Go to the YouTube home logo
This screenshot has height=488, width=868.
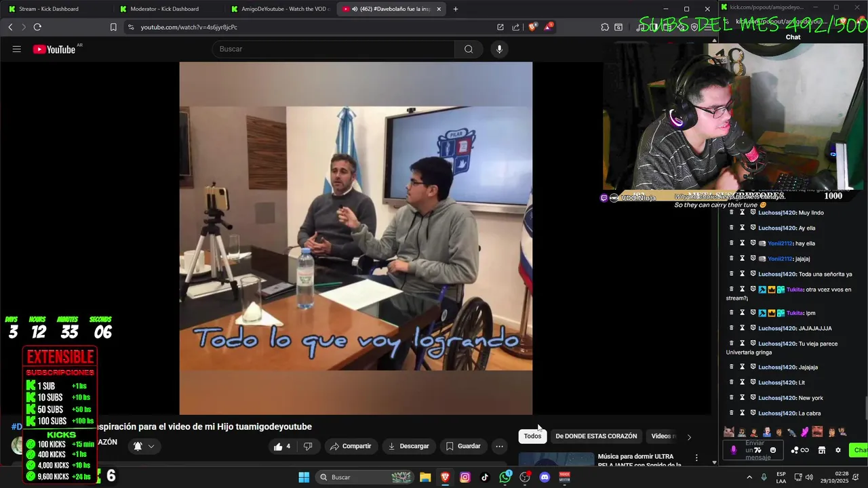click(54, 49)
